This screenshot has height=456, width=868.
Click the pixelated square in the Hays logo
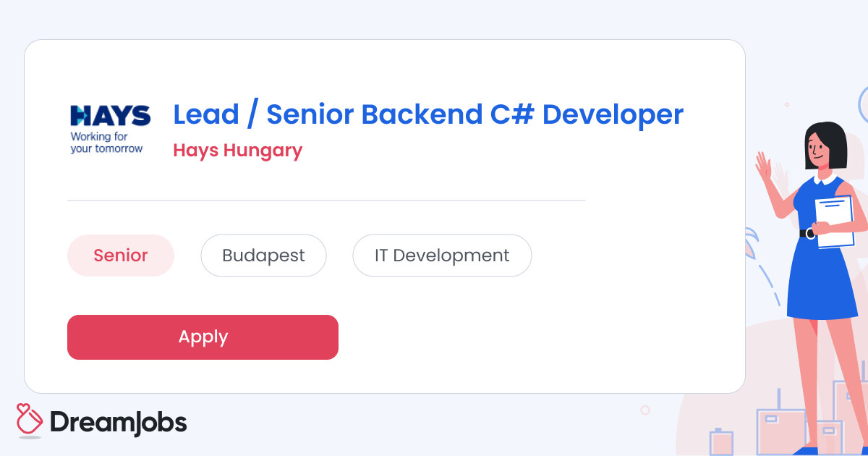pos(82,114)
